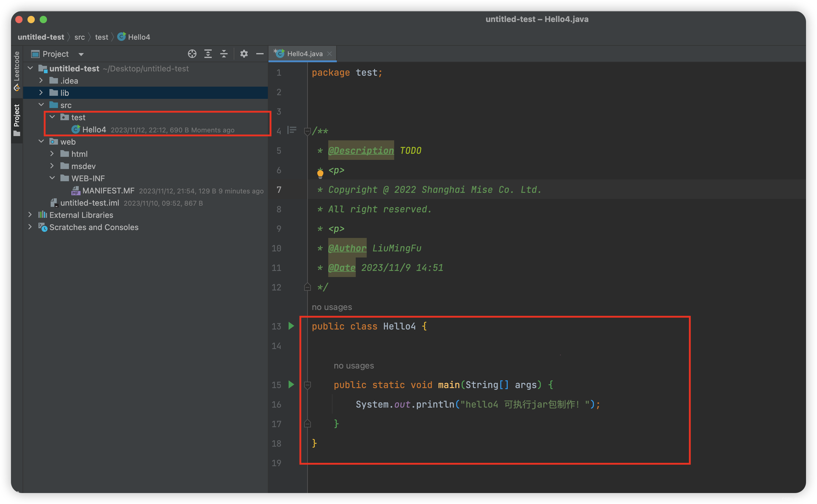Click the 'no usages' hint above main method
The image size is (817, 504).
point(354,366)
